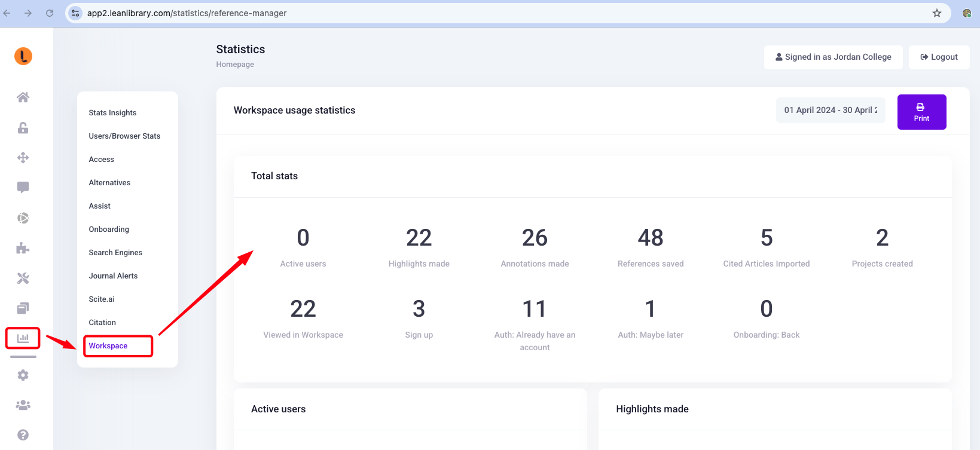Click the Logout button
Image resolution: width=980 pixels, height=450 pixels.
[939, 57]
